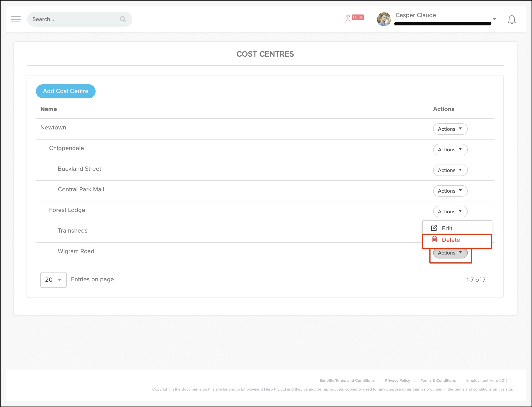Open the Actions dropdown for Wigram Road
The image size is (532, 407).
click(x=450, y=253)
